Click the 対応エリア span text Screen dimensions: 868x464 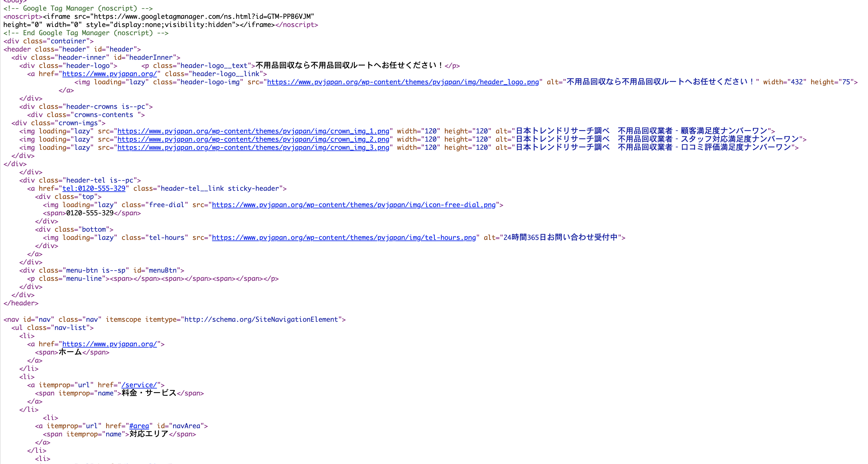149,434
